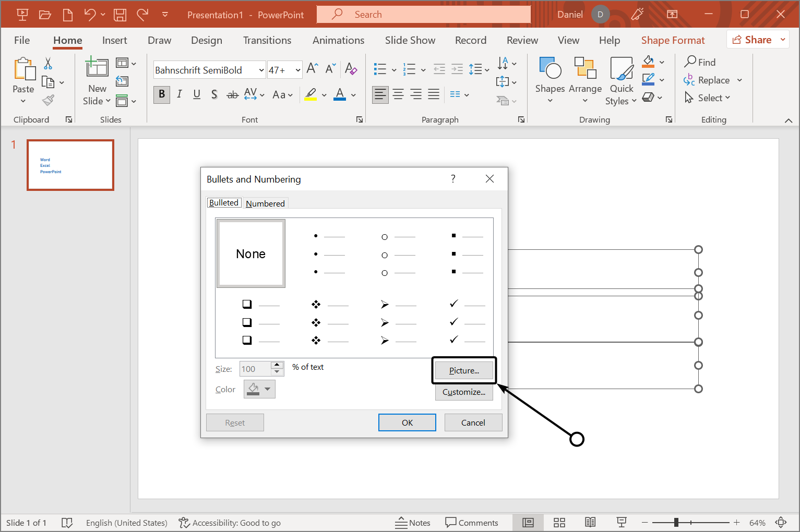The width and height of the screenshot is (800, 532).
Task: Click the Clear All Formatting icon
Action: 351,69
